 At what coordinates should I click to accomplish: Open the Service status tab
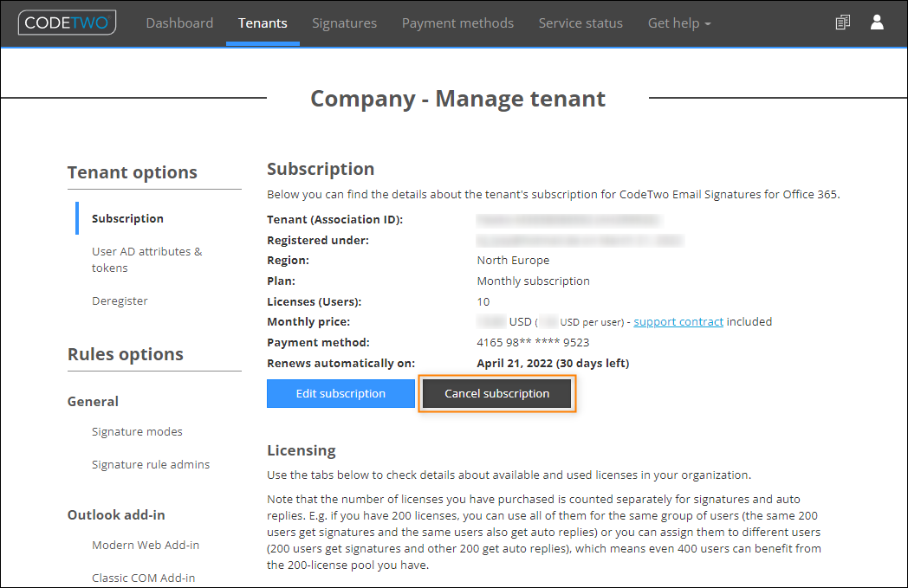coord(580,23)
